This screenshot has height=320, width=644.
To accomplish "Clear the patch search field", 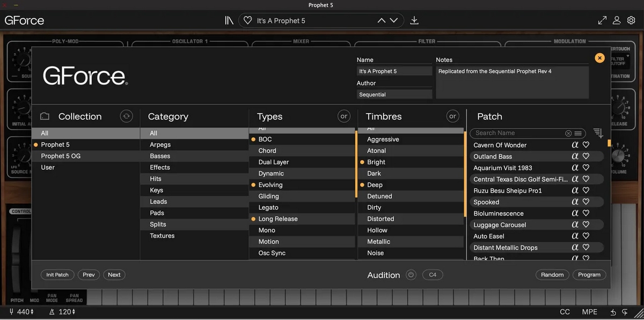I will coord(568,133).
